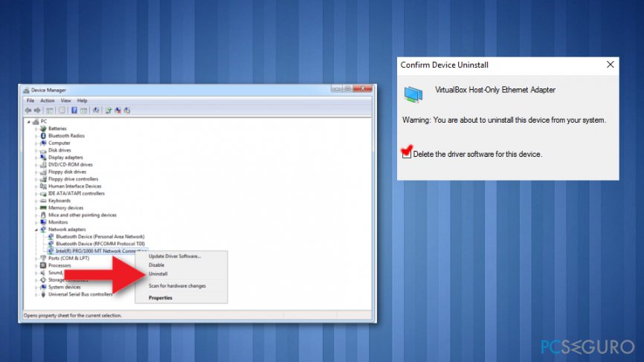This screenshot has height=362, width=644.
Task: Close the Confirm Device Uninstall dialog
Action: coord(611,65)
